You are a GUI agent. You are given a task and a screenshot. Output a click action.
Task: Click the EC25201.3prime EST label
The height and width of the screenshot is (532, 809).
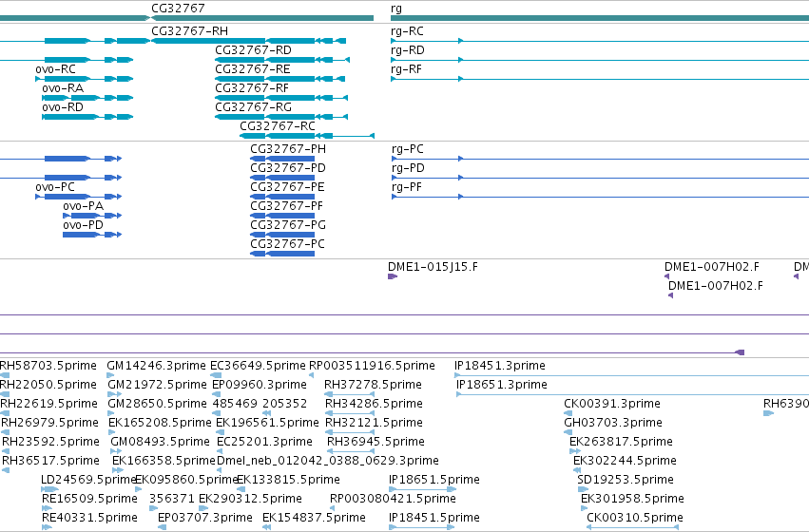264,442
